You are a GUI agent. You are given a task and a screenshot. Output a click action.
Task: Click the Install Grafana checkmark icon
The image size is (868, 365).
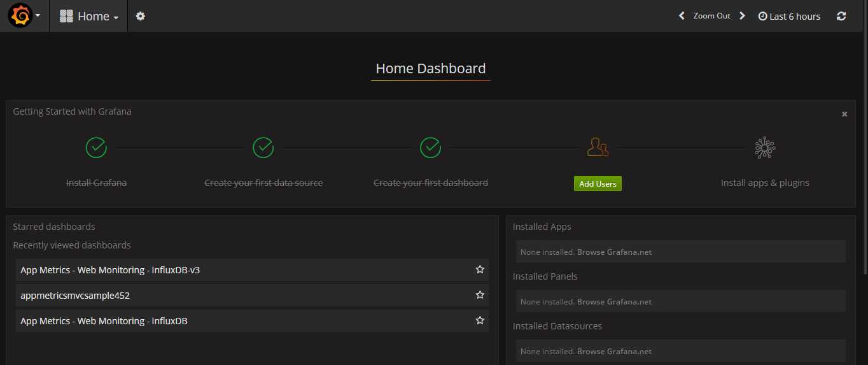(x=96, y=148)
